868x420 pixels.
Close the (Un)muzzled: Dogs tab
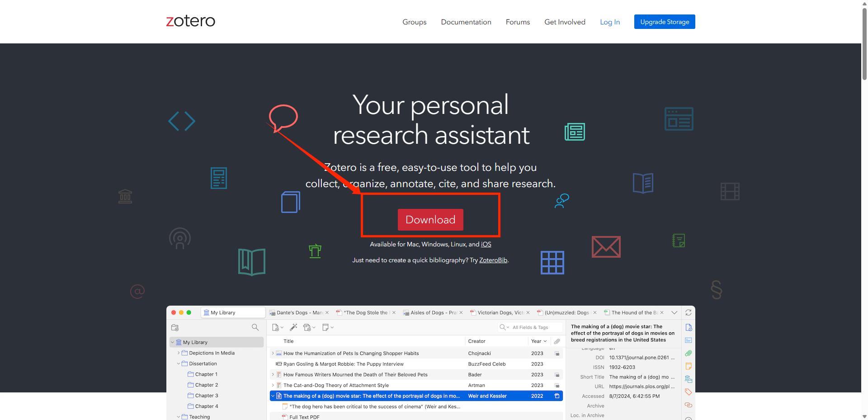click(x=595, y=312)
